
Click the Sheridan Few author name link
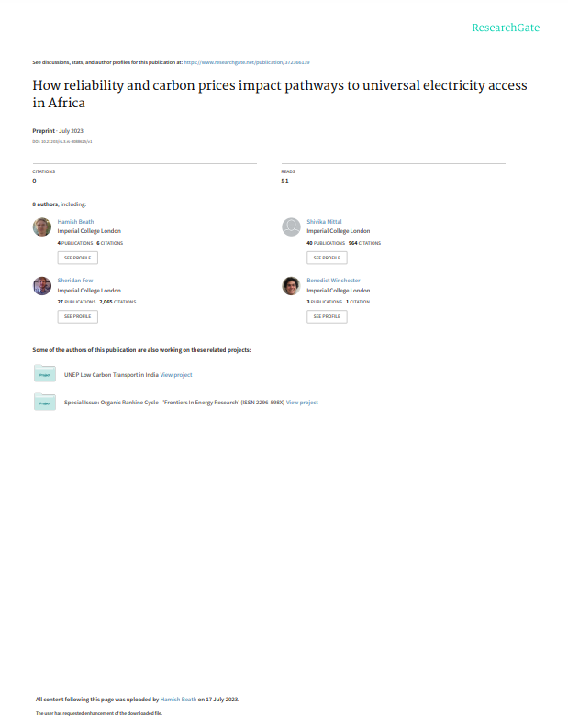click(75, 281)
